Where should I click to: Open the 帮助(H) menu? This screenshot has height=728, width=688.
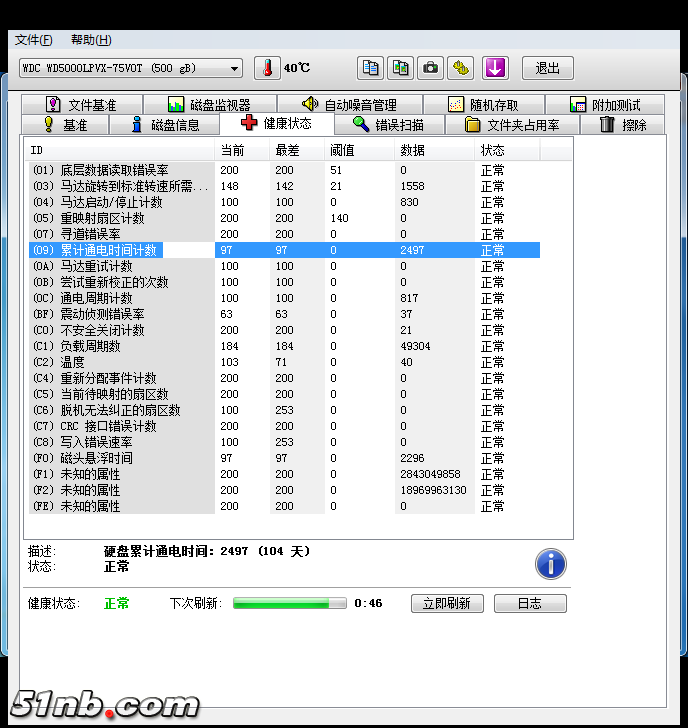coord(91,40)
